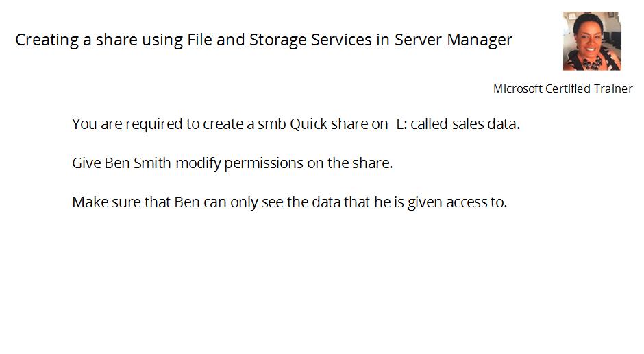Click the word 'required' in first sentence
This screenshot has width=644, height=354.
point(153,124)
